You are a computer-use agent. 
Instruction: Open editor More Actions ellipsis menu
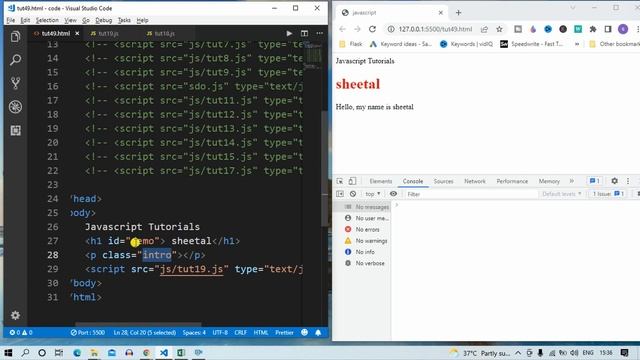click(320, 33)
